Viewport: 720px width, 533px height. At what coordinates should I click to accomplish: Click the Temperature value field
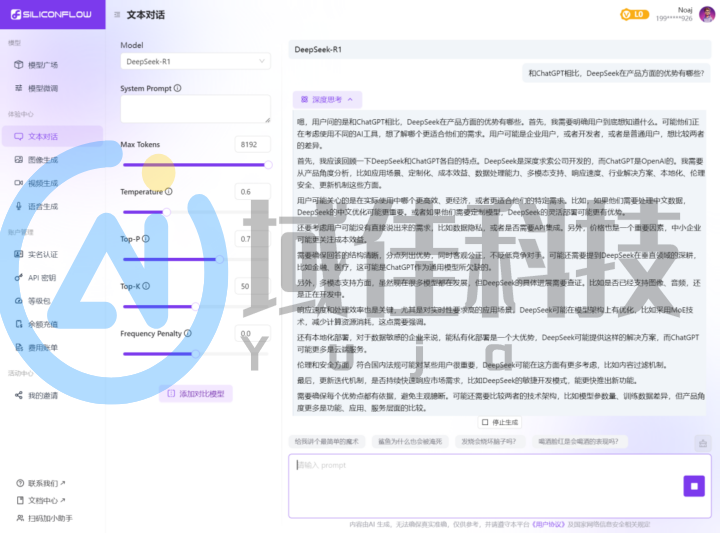(252, 191)
